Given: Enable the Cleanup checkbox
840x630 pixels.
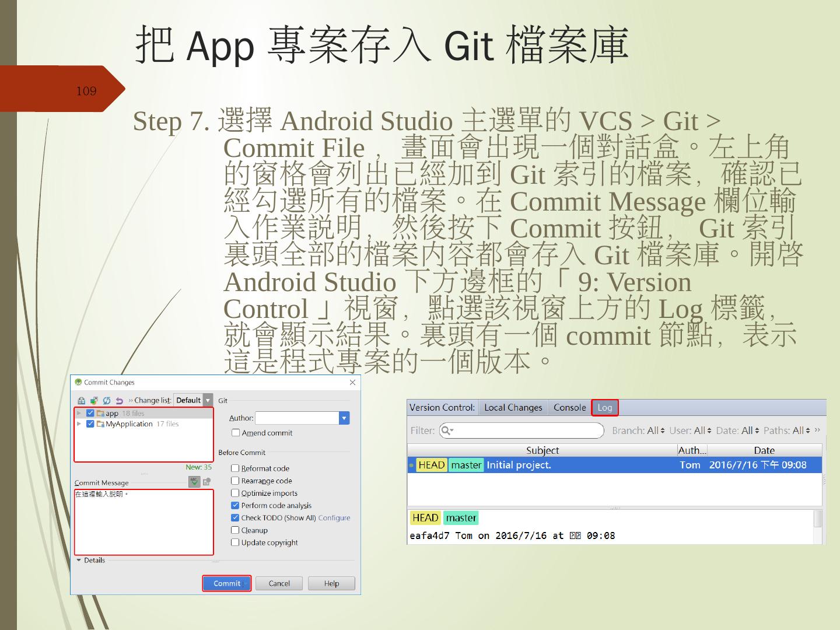Looking at the screenshot, I should point(235,530).
